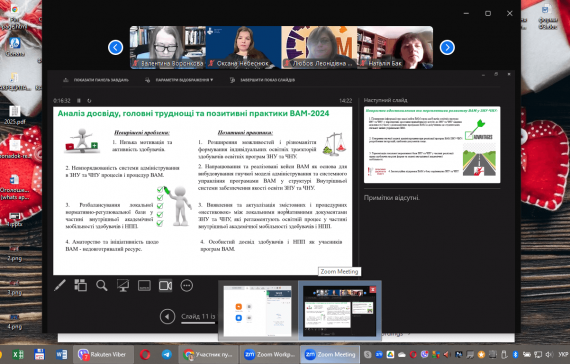Click the Bluetooth tray icon

point(515,354)
